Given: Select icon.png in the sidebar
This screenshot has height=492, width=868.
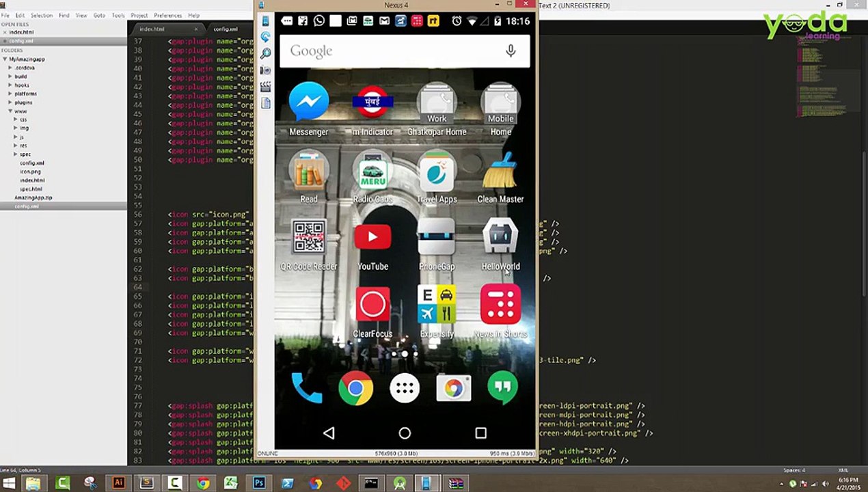Looking at the screenshot, I should [x=30, y=172].
